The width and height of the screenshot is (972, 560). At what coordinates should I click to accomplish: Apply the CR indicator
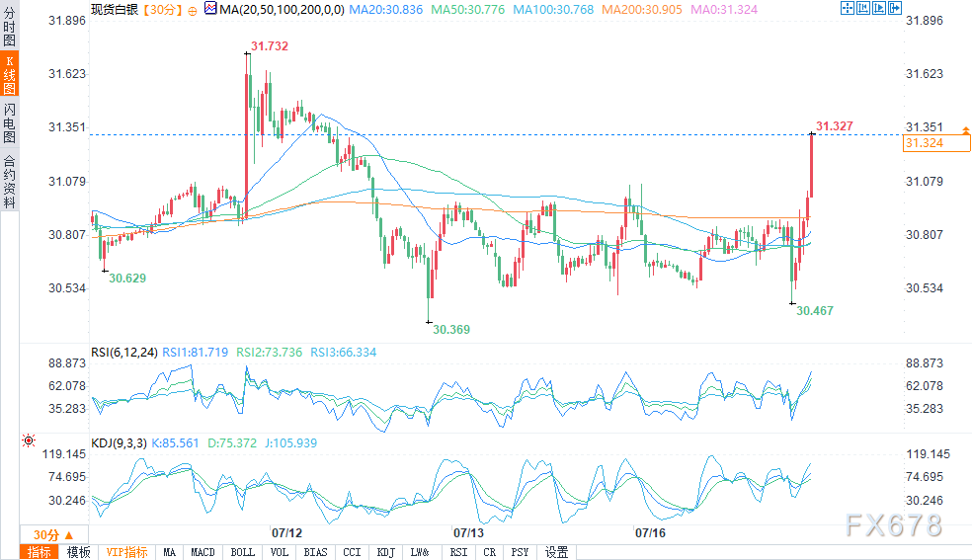tap(490, 552)
